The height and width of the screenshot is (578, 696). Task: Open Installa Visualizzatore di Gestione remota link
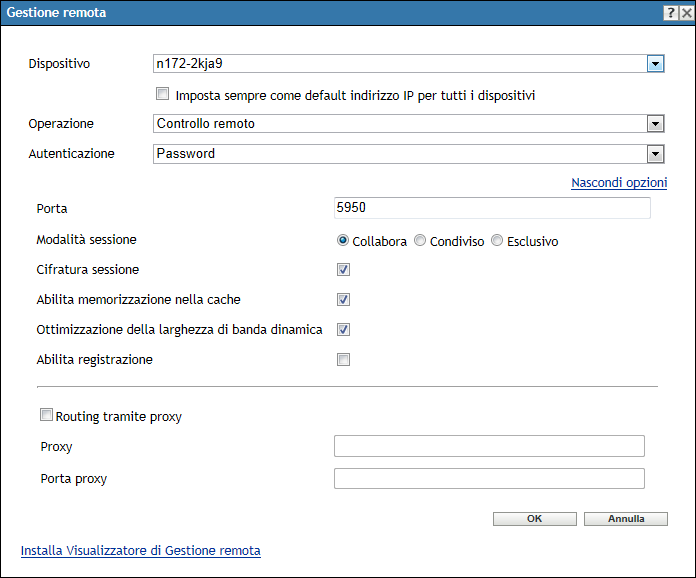pyautogui.click(x=141, y=550)
